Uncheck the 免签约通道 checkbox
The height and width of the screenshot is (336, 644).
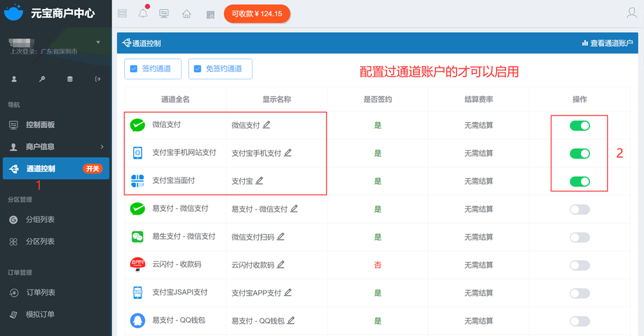(x=198, y=69)
